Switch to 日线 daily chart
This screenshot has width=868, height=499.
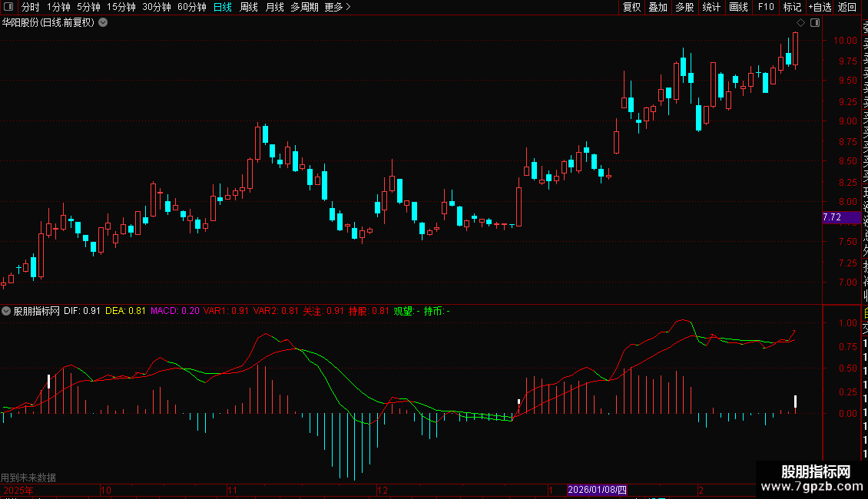pos(223,7)
